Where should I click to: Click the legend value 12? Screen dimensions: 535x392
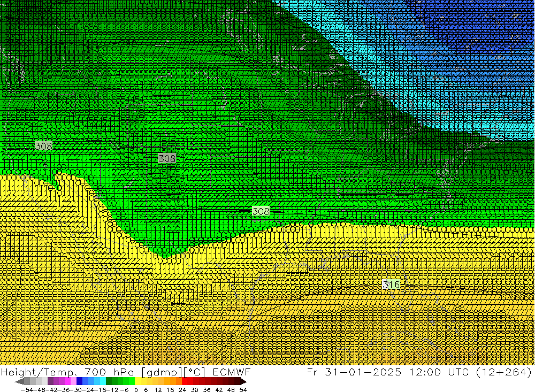[x=158, y=390]
